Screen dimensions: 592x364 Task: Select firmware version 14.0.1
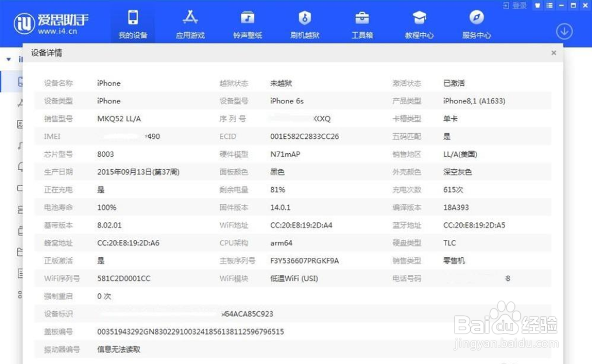[280, 207]
